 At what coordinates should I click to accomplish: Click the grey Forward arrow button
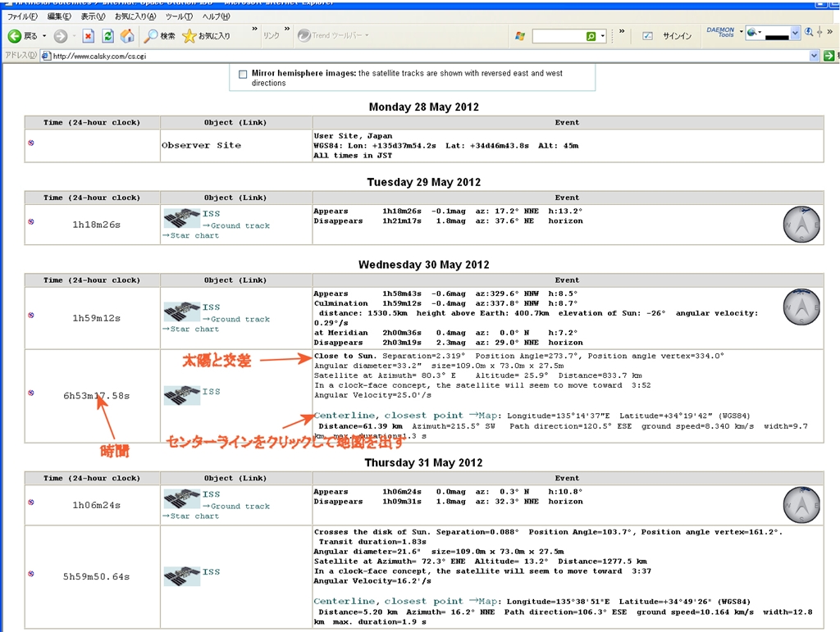tap(61, 36)
